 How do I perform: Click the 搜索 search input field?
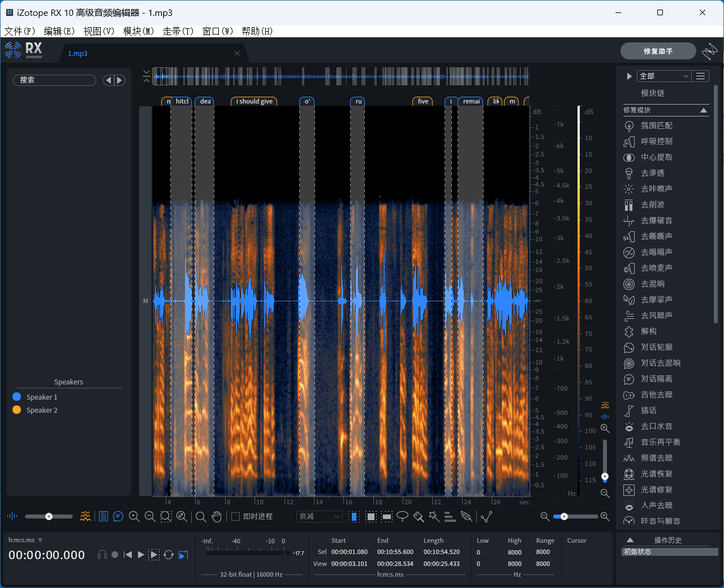coord(54,80)
